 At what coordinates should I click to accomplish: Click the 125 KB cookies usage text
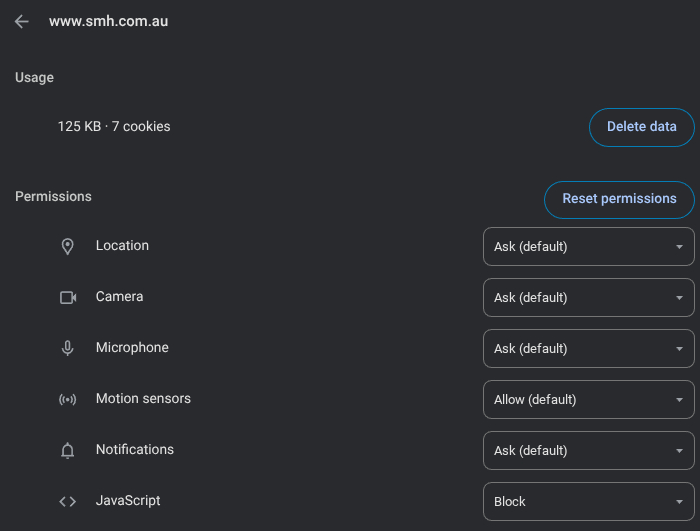point(114,127)
